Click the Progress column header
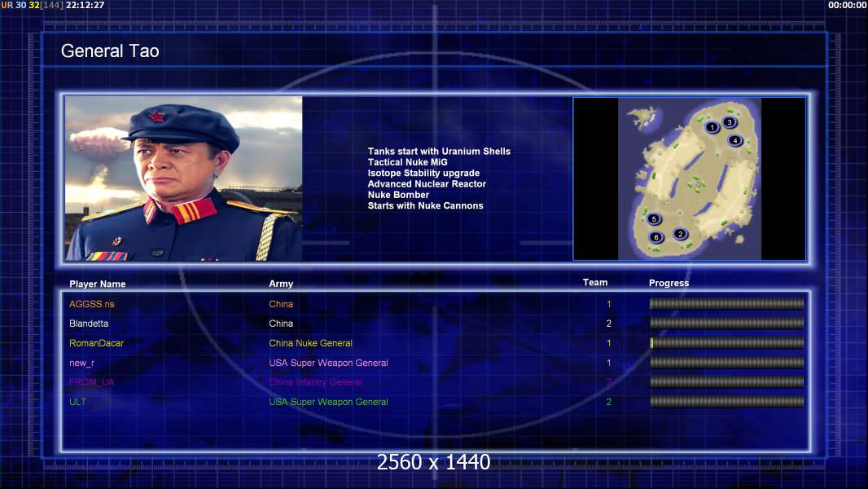This screenshot has height=489, width=868. coord(669,283)
